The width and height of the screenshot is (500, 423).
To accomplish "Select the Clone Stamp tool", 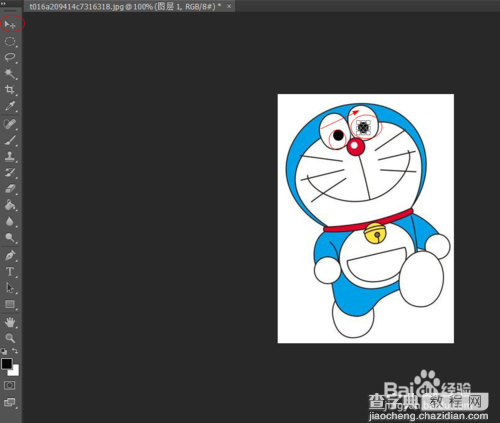I will point(10,157).
